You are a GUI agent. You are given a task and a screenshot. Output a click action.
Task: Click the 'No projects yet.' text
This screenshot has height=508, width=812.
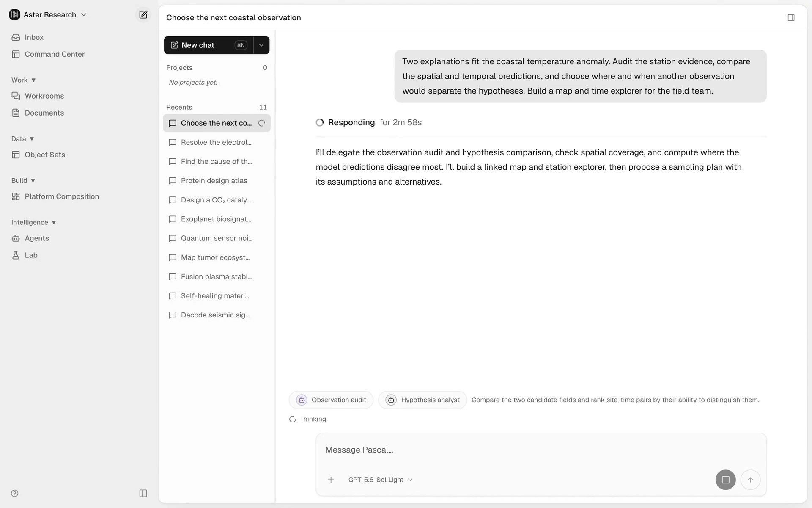(193, 83)
